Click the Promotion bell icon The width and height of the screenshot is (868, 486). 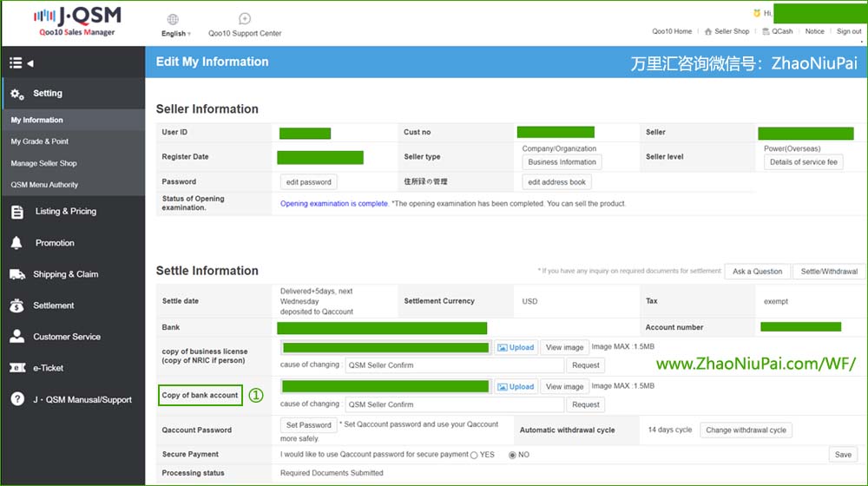point(17,243)
